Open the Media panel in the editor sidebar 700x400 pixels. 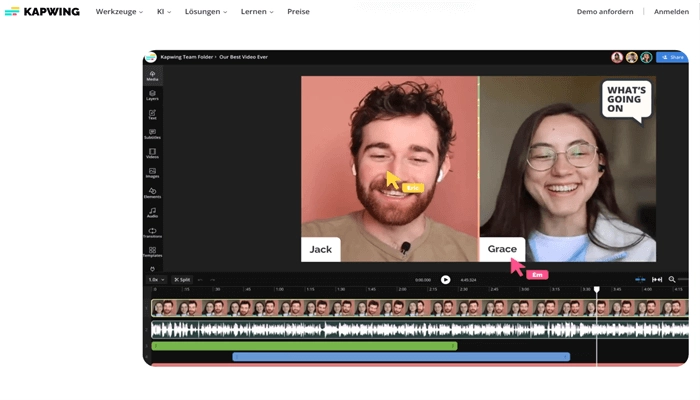pos(152,75)
